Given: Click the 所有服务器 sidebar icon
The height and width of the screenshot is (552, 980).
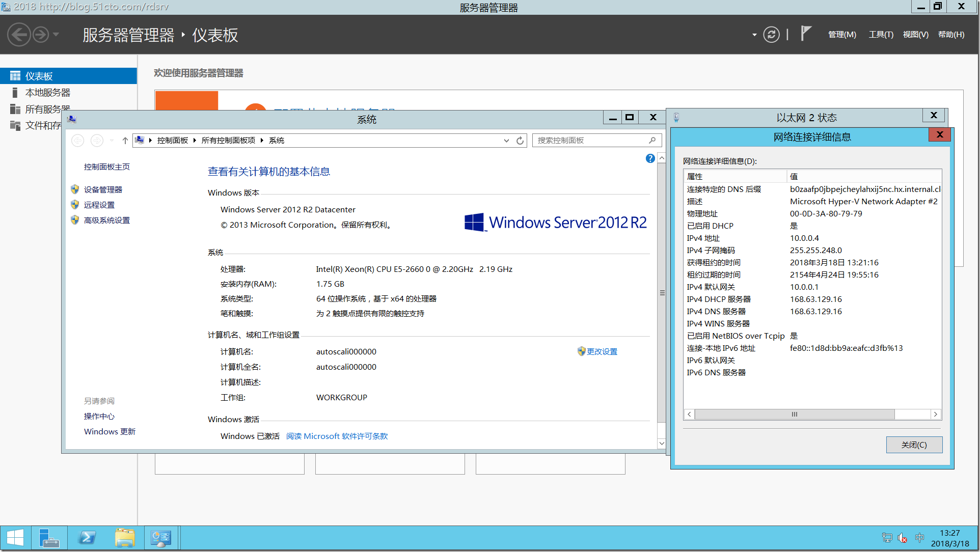Looking at the screenshot, I should (15, 109).
